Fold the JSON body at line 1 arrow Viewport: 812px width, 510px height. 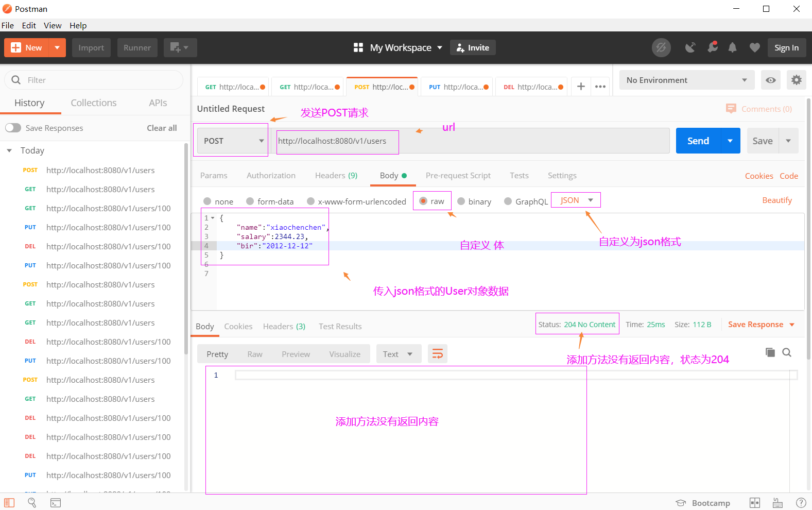coord(212,218)
